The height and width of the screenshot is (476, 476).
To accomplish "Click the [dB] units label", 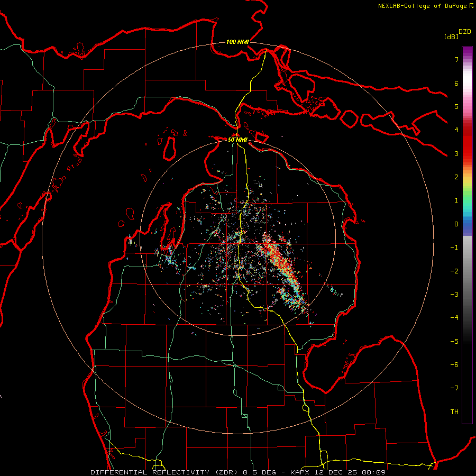I will pyautogui.click(x=451, y=36).
